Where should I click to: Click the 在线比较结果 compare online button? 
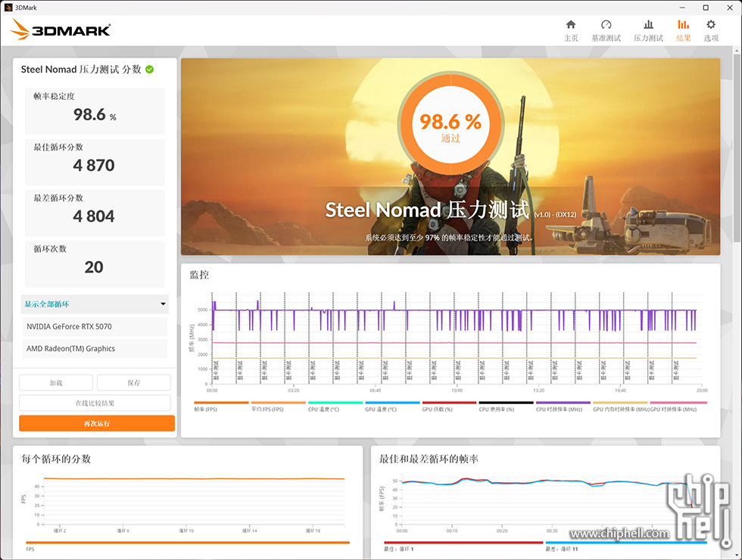click(95, 403)
